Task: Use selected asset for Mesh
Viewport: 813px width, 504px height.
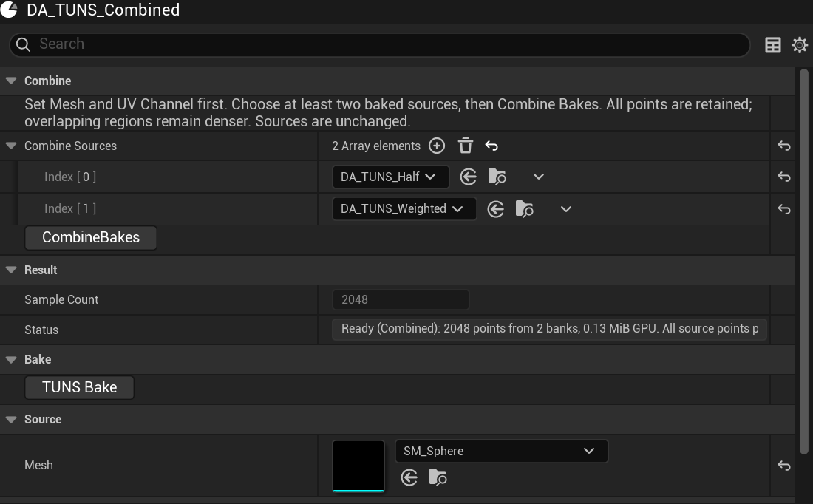Action: coord(409,477)
